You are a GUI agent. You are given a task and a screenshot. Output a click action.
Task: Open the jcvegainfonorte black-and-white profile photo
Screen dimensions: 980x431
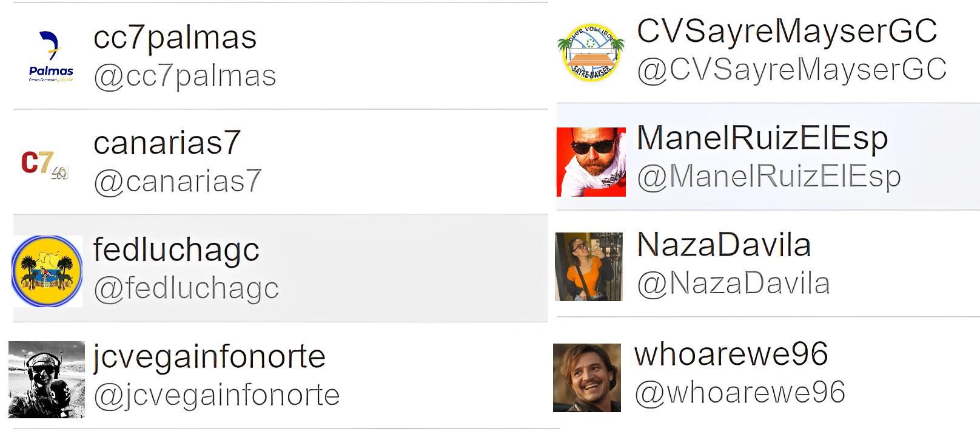click(x=47, y=379)
